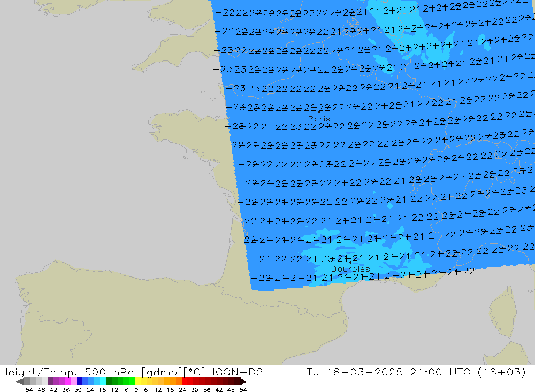Click the '[gdmp]' unit text

pos(162,372)
